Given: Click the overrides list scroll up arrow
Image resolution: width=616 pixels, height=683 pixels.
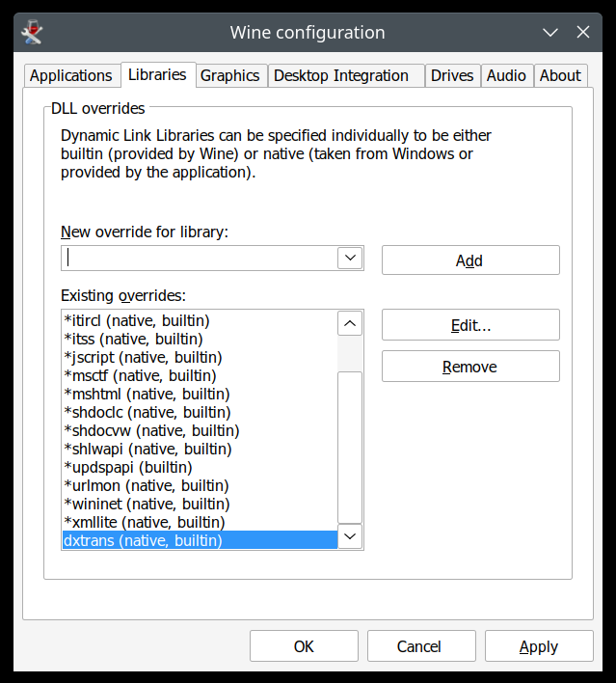Looking at the screenshot, I should pyautogui.click(x=350, y=323).
